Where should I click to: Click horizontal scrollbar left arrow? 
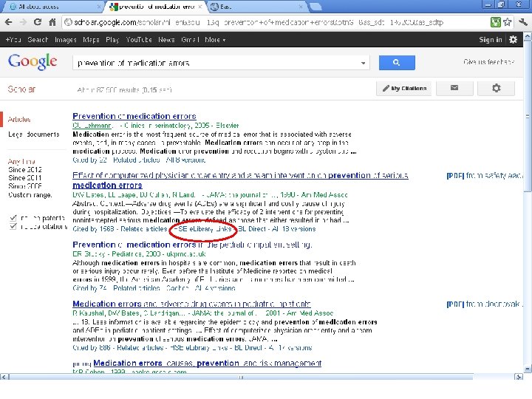click(x=4, y=377)
